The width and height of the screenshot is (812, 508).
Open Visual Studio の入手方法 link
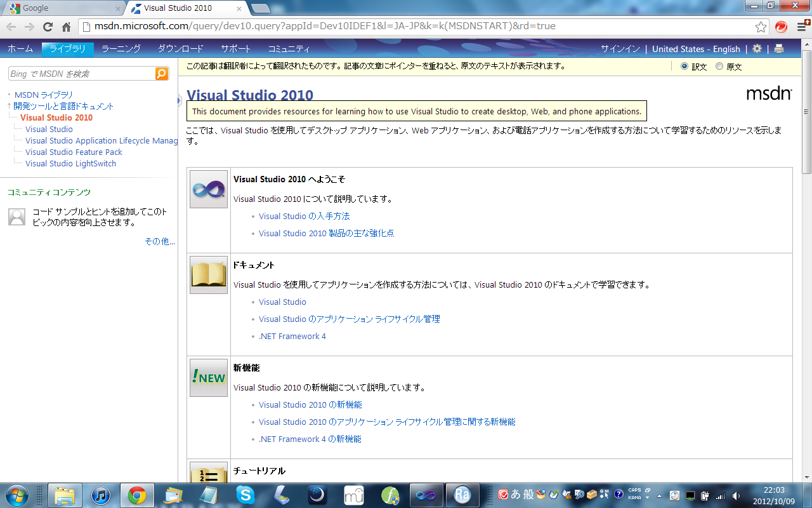304,216
